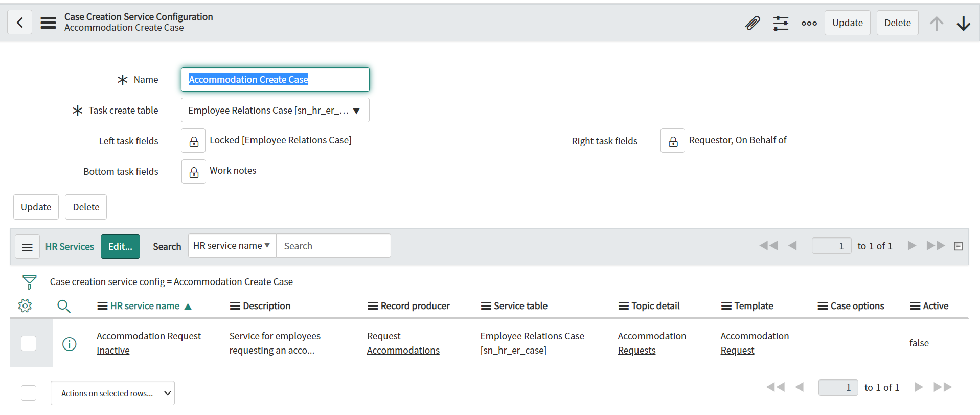This screenshot has width=980, height=415.
Task: Sort by the HR service name column
Action: (145, 306)
